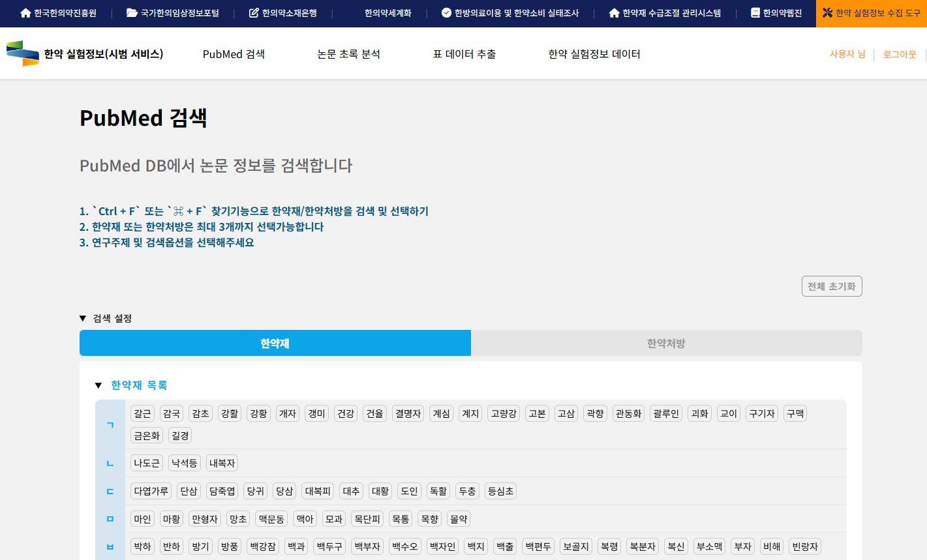
Task: Select the herb 고량강
Action: (x=504, y=413)
